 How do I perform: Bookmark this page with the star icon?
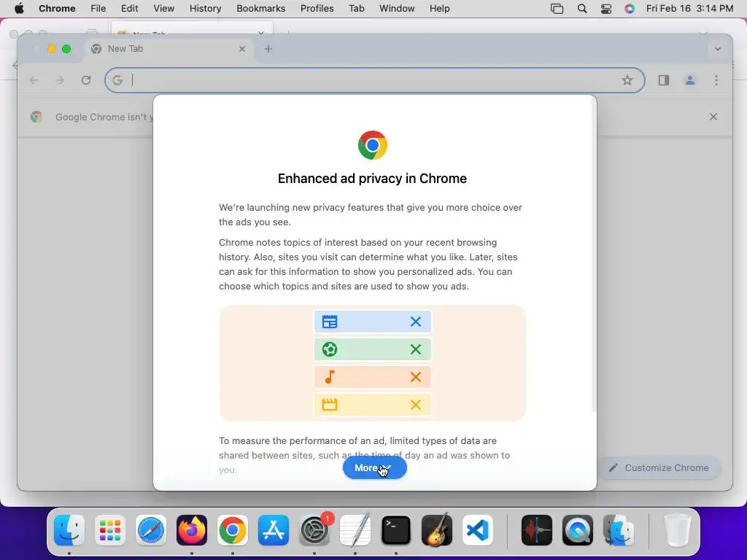point(627,80)
